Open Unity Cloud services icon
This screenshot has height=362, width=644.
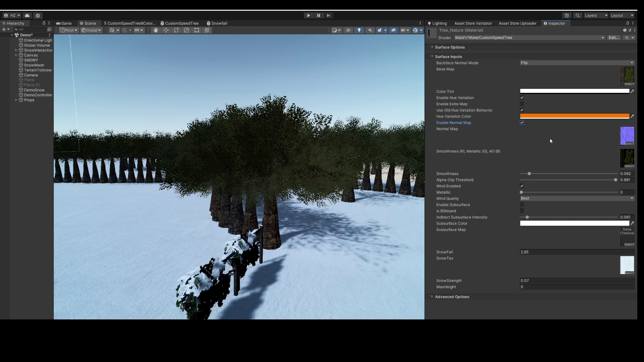point(27,15)
